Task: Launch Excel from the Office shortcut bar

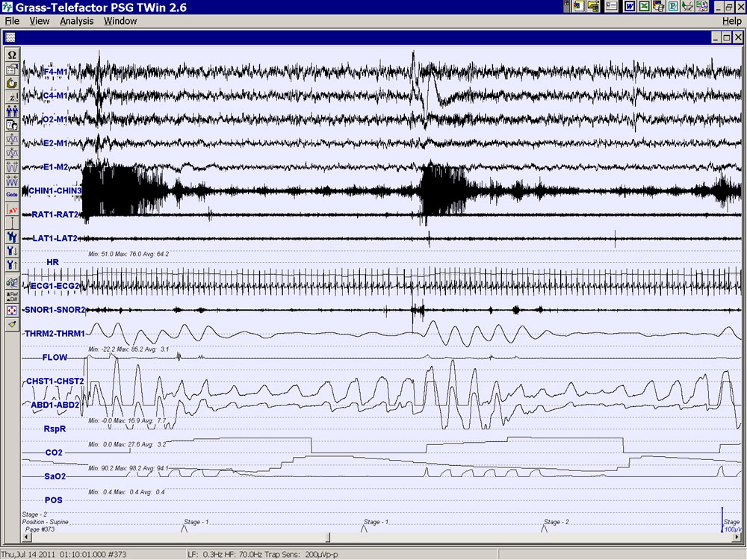Action: click(x=644, y=7)
